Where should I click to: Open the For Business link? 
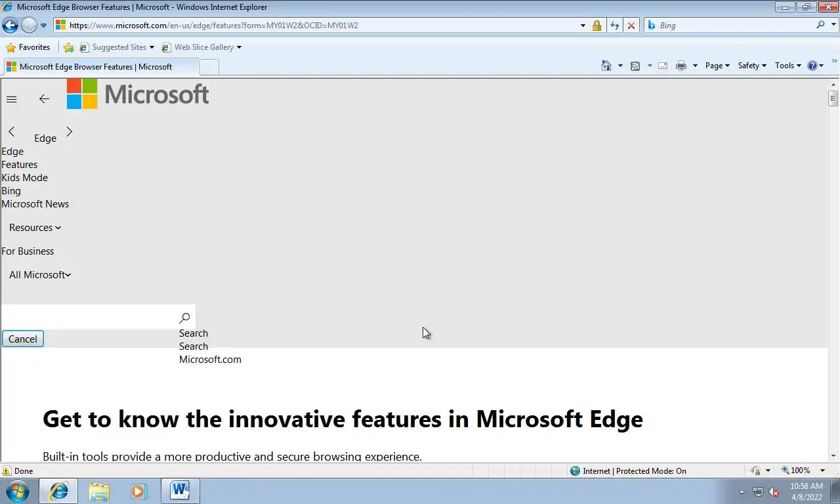[x=28, y=251]
